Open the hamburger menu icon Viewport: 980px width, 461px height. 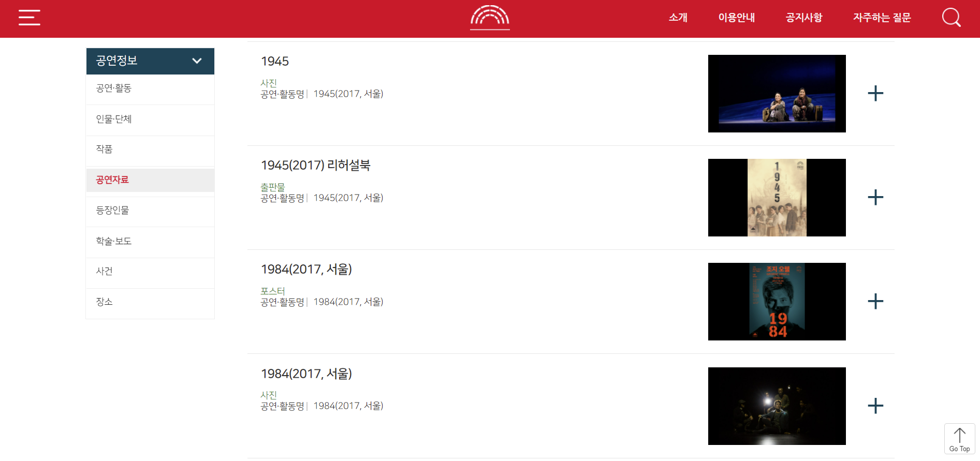pos(30,18)
